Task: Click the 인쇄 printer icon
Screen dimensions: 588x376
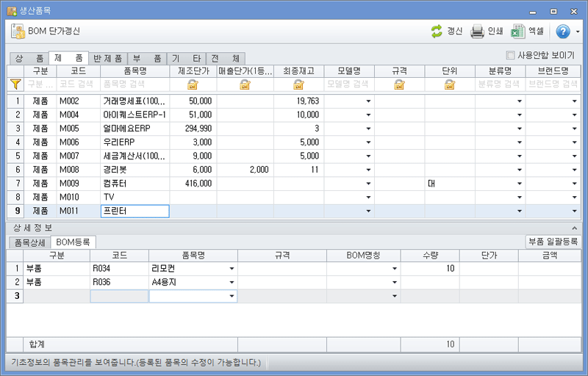Action: pos(477,32)
